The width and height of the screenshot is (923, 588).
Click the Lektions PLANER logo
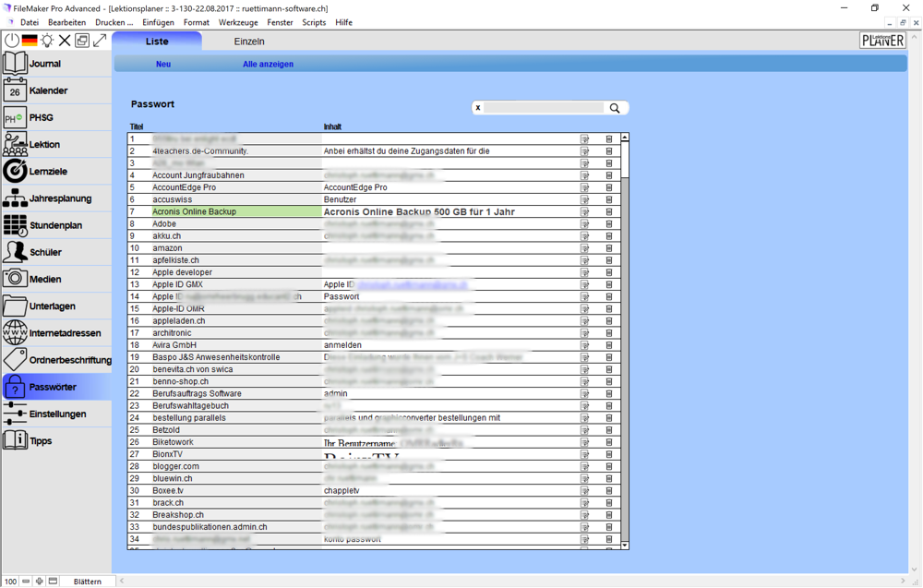(x=882, y=41)
